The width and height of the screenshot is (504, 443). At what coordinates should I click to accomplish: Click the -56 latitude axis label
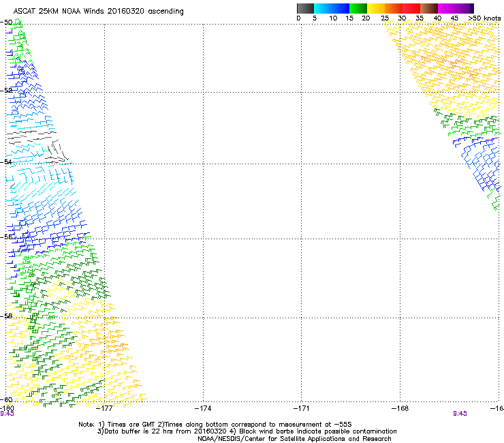tap(6, 237)
